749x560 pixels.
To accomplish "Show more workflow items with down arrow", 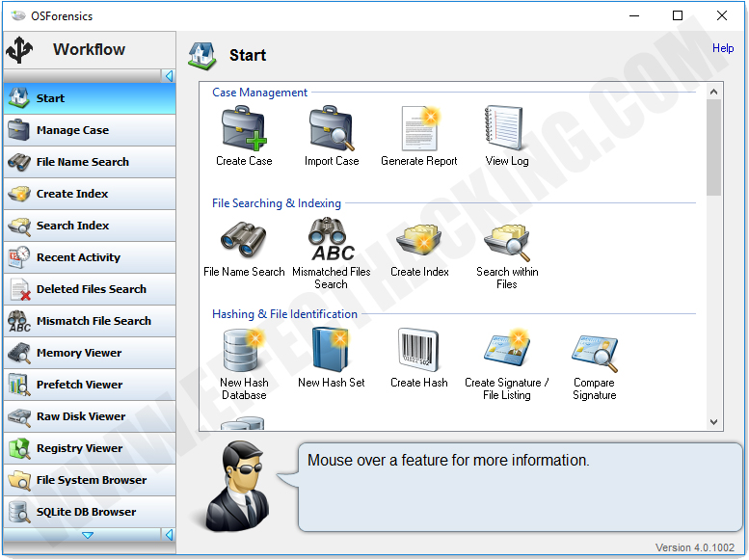I will (x=88, y=535).
